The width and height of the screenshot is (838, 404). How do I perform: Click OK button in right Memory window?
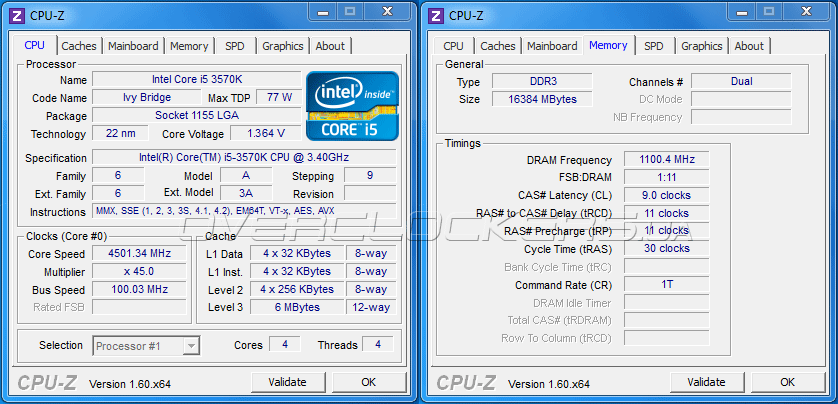tap(787, 382)
